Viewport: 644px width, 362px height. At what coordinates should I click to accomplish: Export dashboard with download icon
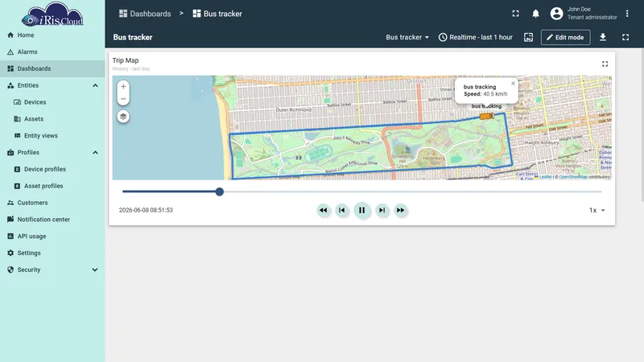(x=602, y=37)
